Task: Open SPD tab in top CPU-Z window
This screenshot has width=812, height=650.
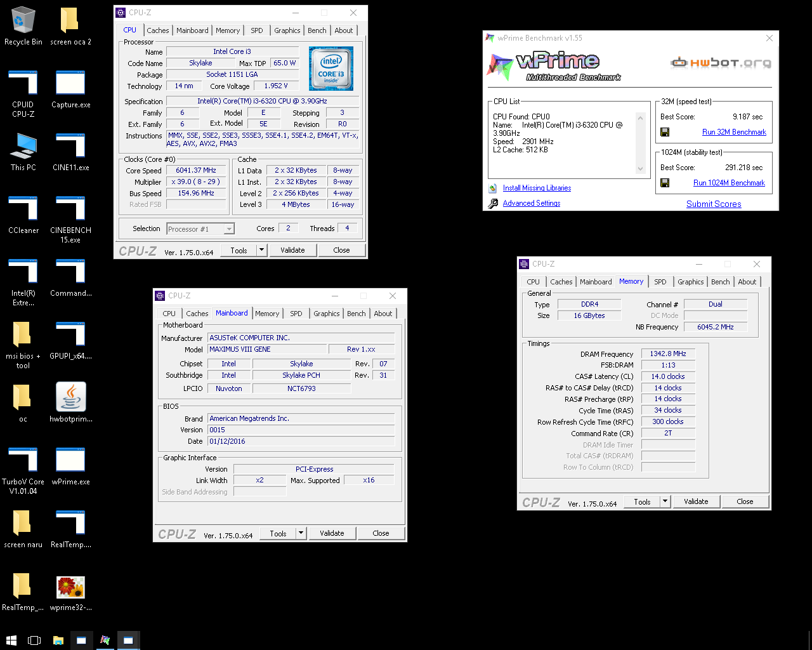Action: [x=257, y=30]
